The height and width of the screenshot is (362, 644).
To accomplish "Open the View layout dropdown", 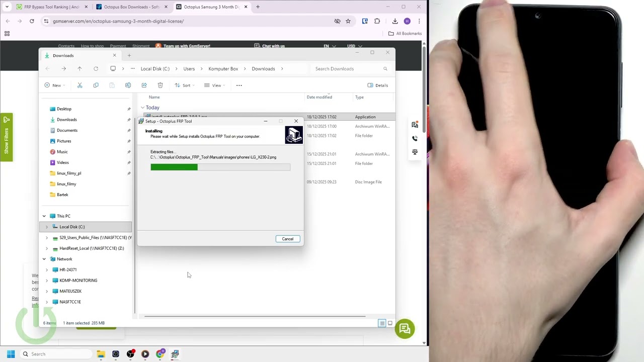I will [214, 85].
